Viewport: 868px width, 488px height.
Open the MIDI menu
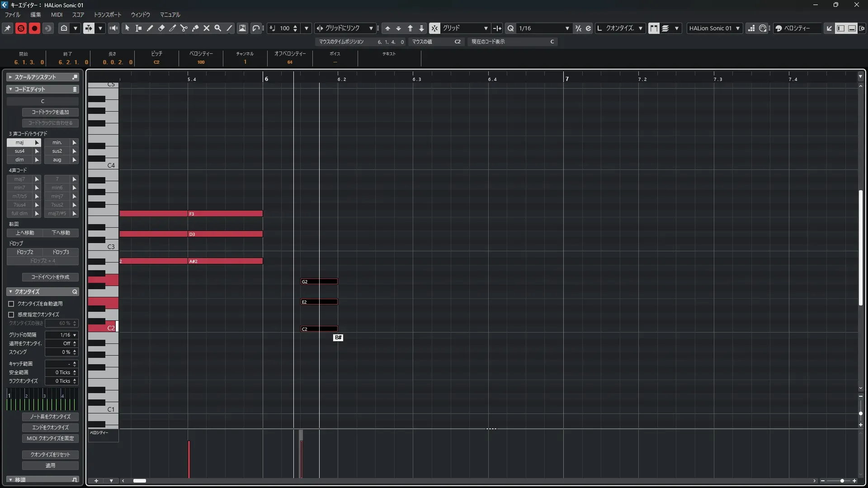pyautogui.click(x=57, y=14)
